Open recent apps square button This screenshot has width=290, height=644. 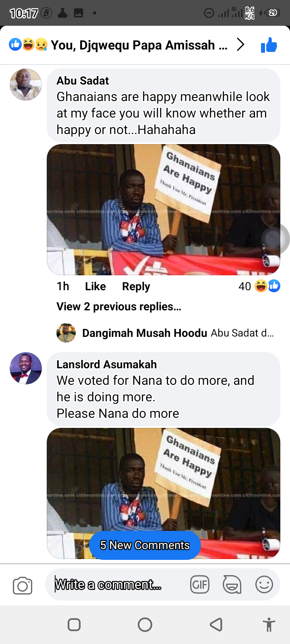[x=74, y=625]
